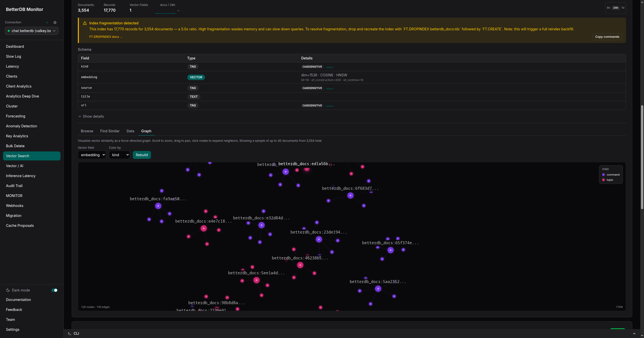Click the Dark mode moon icon
Screen dimensions: 644x338
pos(8,290)
